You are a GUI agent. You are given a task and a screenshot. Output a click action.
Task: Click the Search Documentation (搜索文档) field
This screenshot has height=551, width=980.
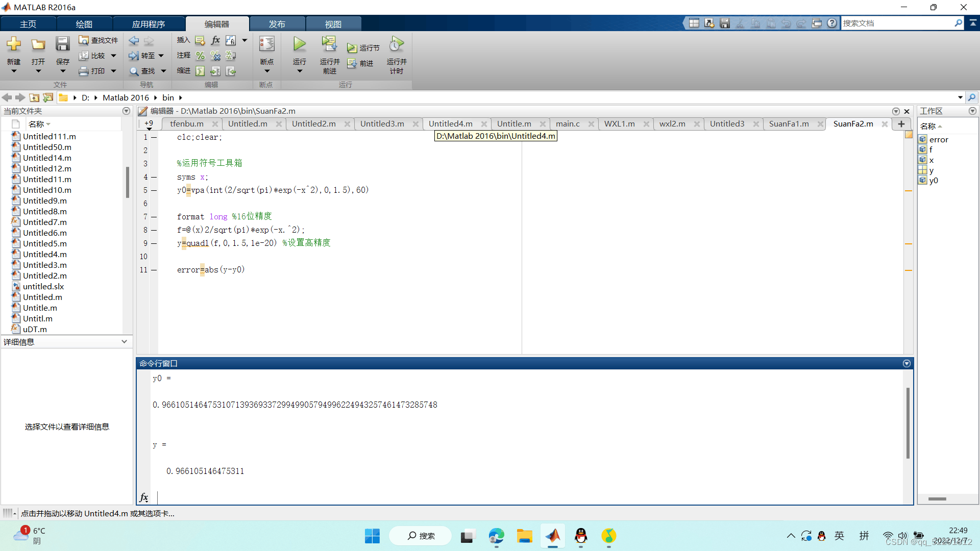[x=897, y=23]
